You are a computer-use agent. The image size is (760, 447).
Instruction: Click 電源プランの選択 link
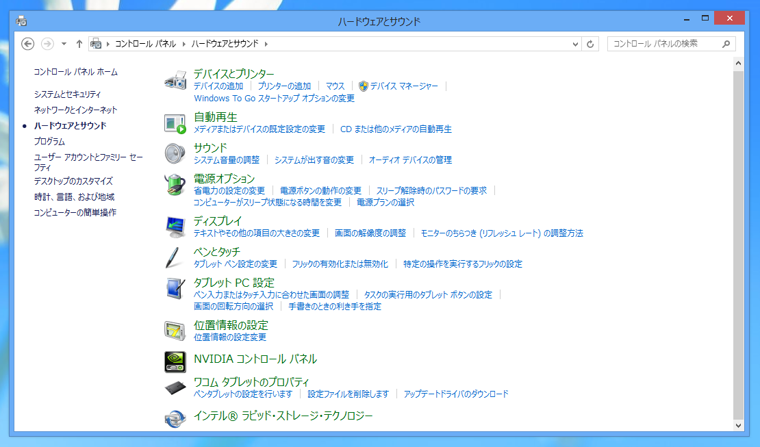(x=385, y=202)
